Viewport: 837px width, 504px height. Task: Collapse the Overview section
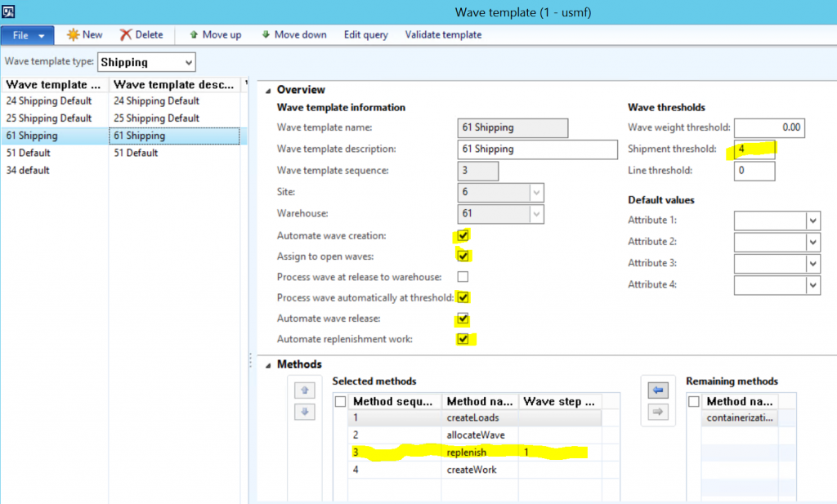click(268, 90)
